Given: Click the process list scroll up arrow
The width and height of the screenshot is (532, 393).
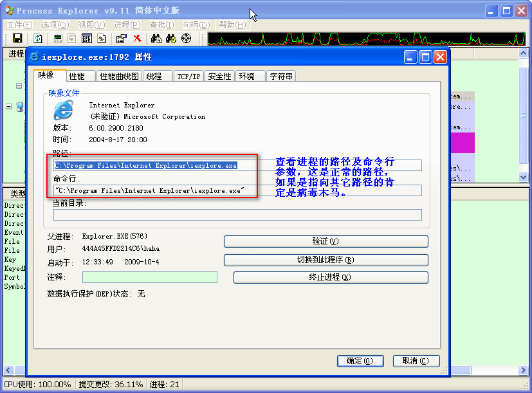Looking at the screenshot, I should click(x=523, y=53).
